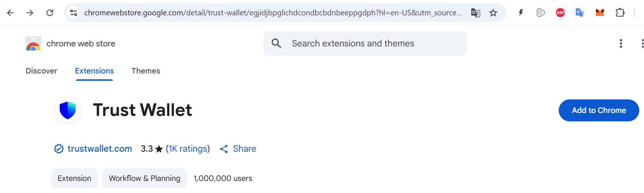Bookmark this page with the star icon
This screenshot has height=193, width=644.
point(493,13)
